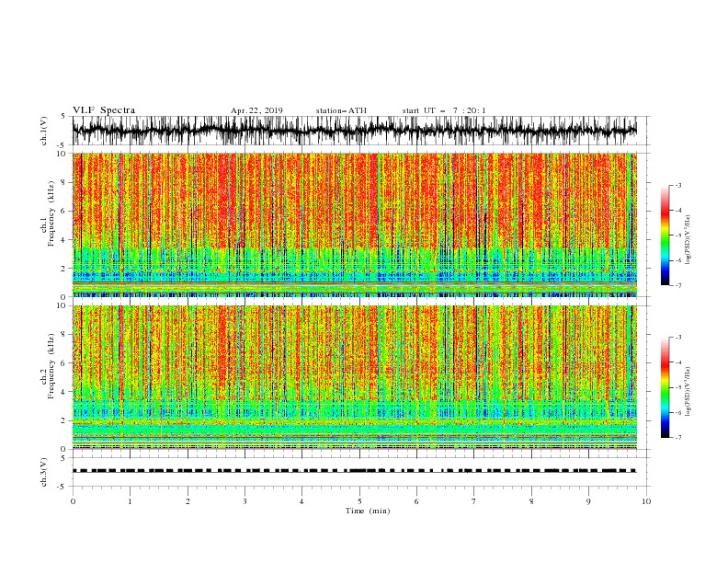Click the "station=ATH" label

tap(341, 110)
